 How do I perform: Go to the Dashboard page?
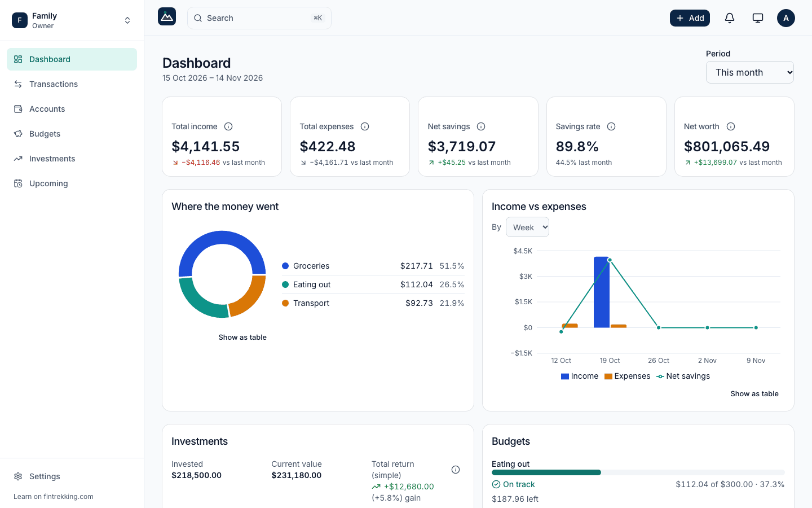72,59
